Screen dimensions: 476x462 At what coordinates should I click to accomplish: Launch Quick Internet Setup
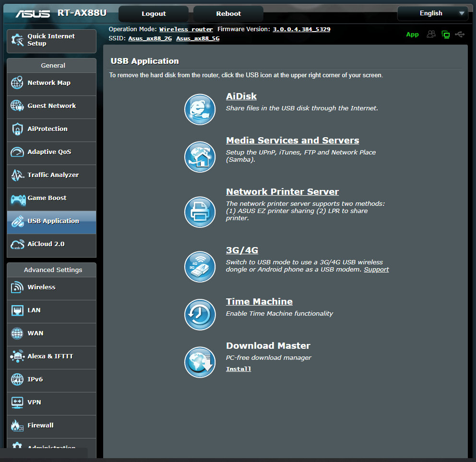point(51,40)
